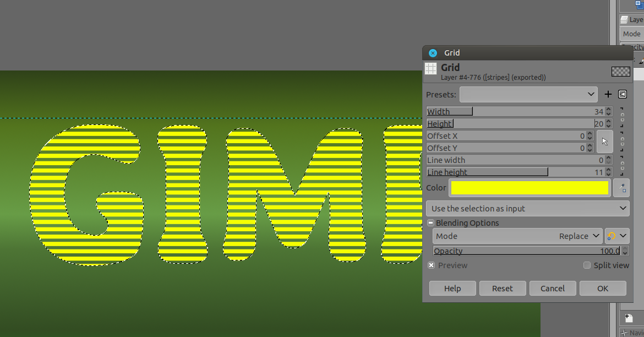
Task: Toggle the Offset X/Y chain link
Action: pyautogui.click(x=622, y=142)
